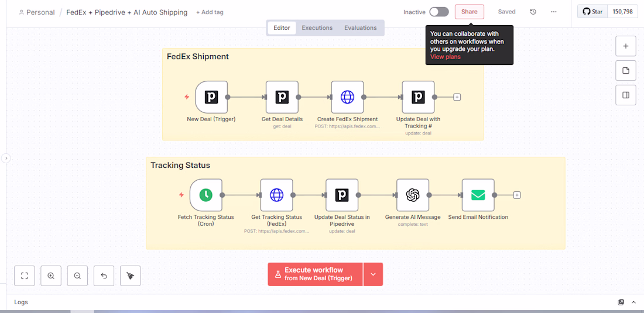Click the Fetch Tracking Status cron node

point(205,195)
